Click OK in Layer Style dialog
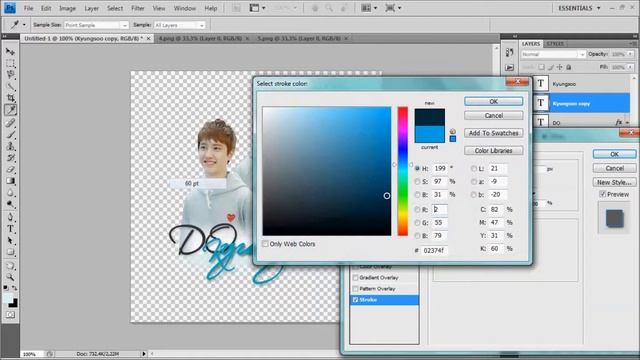The height and width of the screenshot is (360, 640). click(614, 154)
